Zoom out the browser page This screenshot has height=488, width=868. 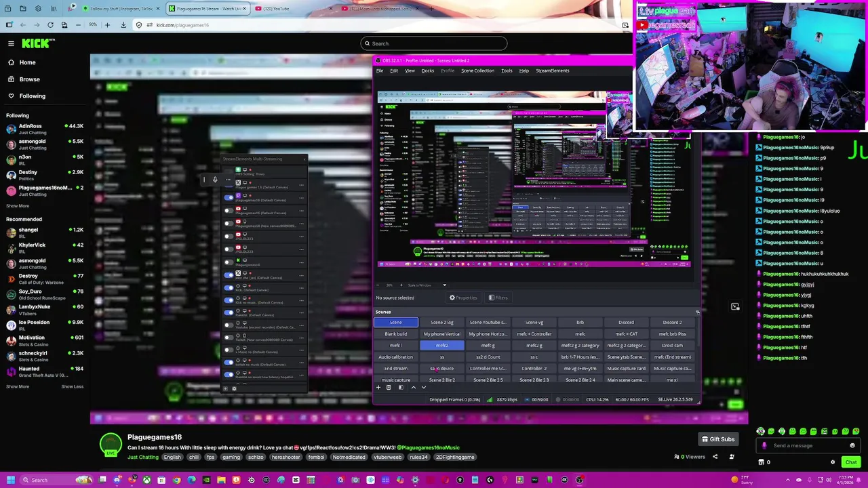point(78,25)
